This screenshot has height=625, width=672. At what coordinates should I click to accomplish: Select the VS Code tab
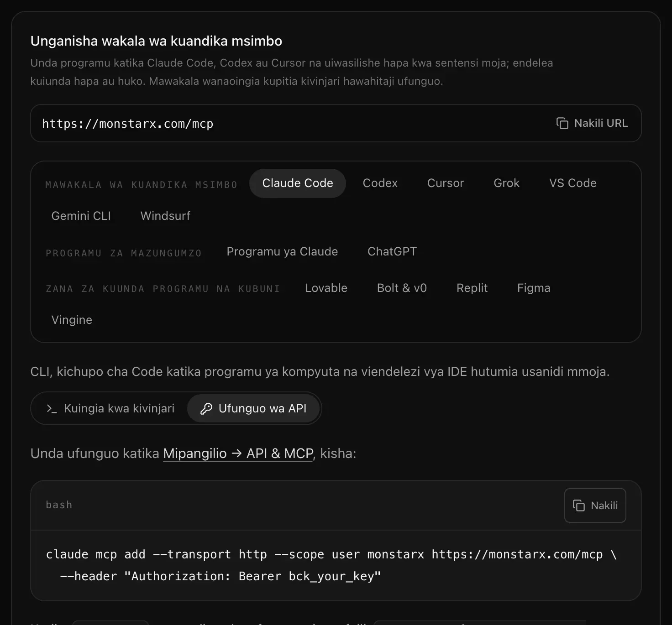pos(573,183)
